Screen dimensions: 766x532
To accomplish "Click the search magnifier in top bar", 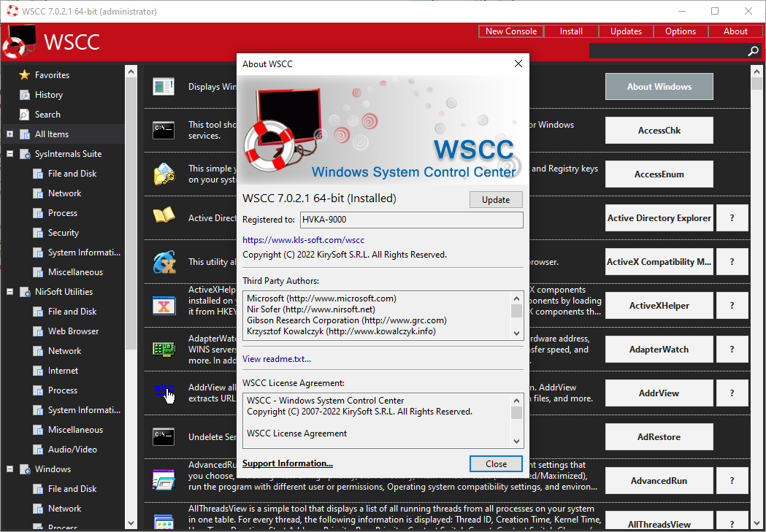I will (x=753, y=51).
